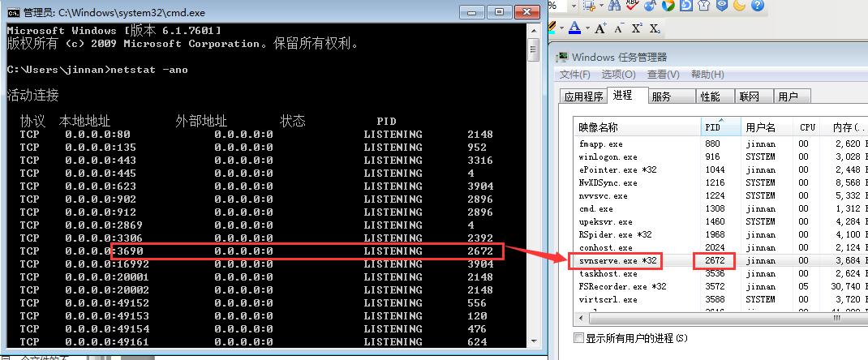Screen dimensions: 868x360
Task: Enable eye protection shield icon
Action: [x=721, y=6]
